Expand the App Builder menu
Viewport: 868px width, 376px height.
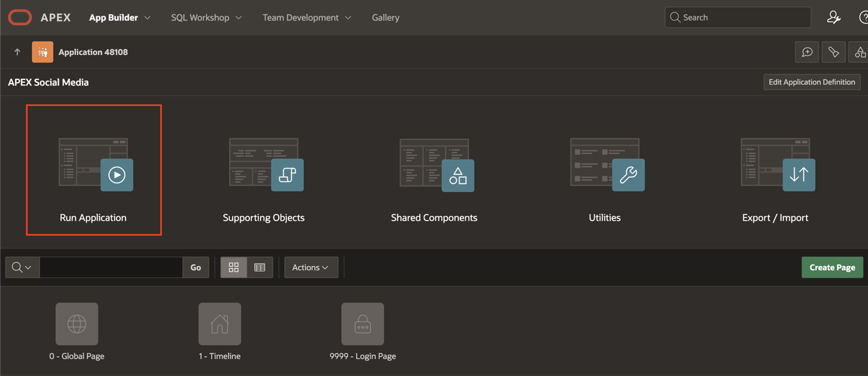click(x=120, y=18)
